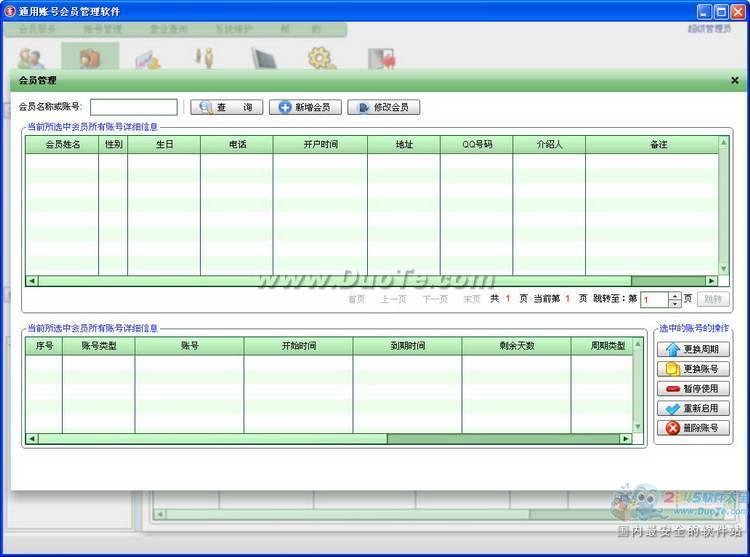Image resolution: width=750 pixels, height=557 pixels.
Task: Click the 删除账号 delete account button
Action: coord(694,427)
